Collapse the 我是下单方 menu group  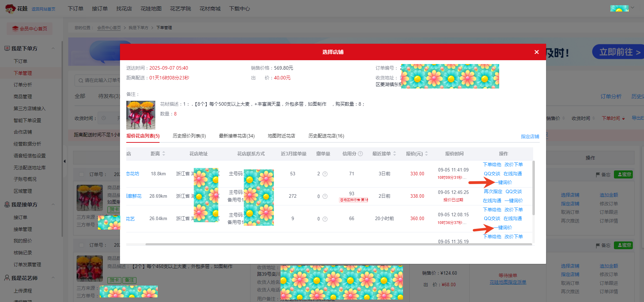(x=53, y=48)
